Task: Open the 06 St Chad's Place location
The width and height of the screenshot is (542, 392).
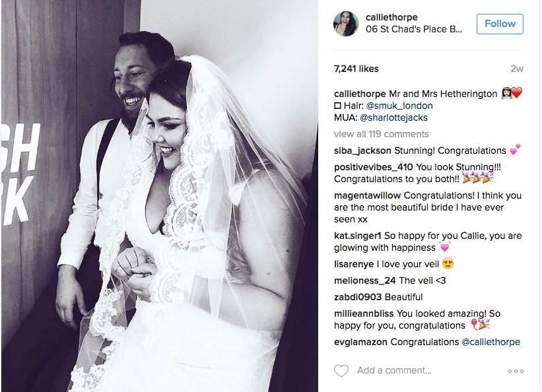Action: [x=414, y=29]
